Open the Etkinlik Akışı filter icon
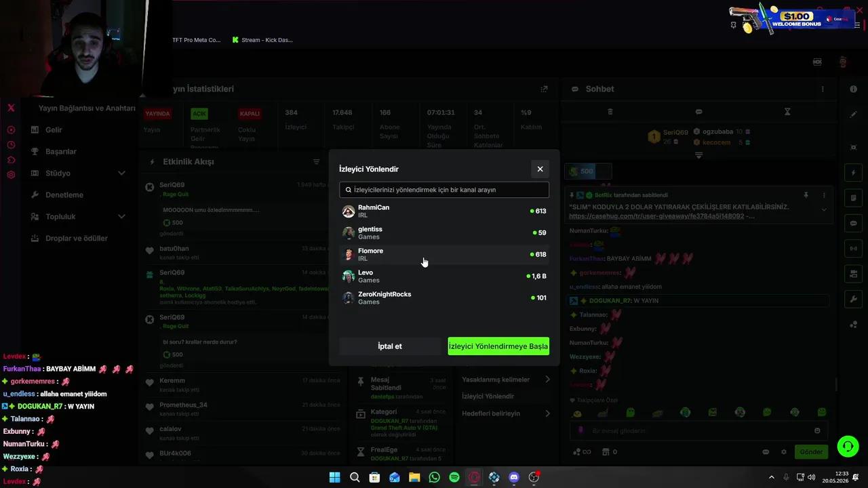Screen dimensions: 868x488 [316, 162]
